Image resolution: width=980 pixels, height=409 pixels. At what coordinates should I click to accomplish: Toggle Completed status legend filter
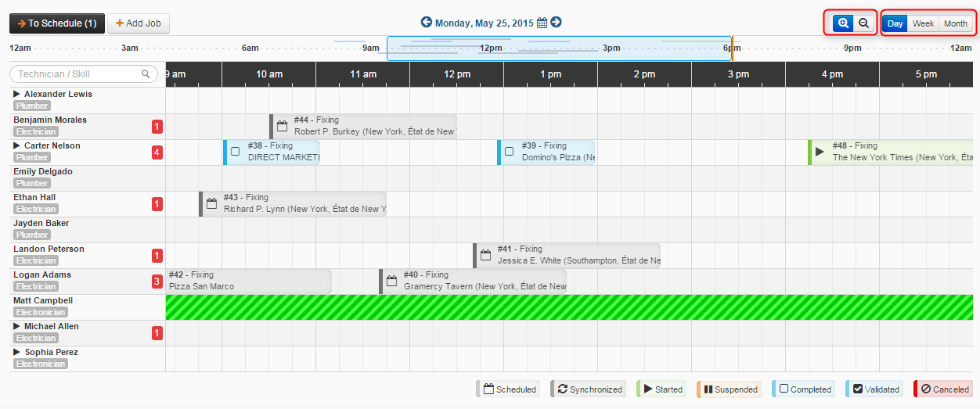804,389
